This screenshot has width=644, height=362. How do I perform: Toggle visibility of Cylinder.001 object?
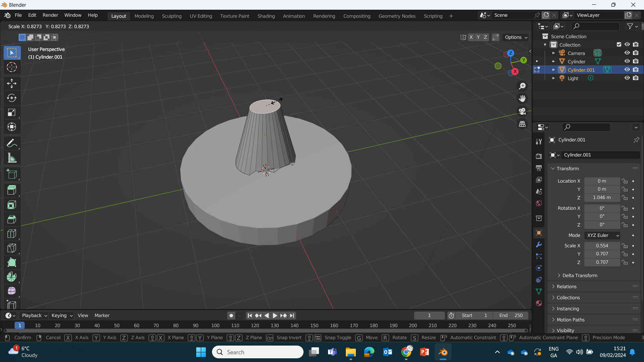click(x=627, y=70)
